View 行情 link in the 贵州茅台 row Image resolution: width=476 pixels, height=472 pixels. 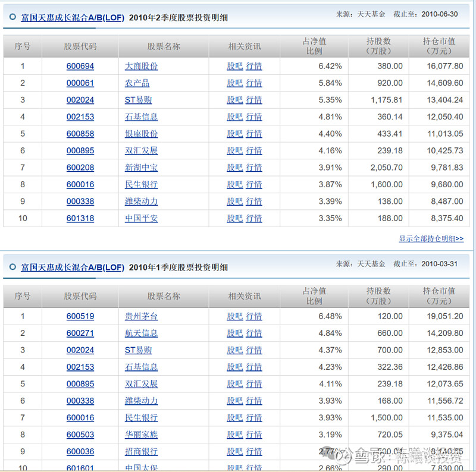pos(254,316)
